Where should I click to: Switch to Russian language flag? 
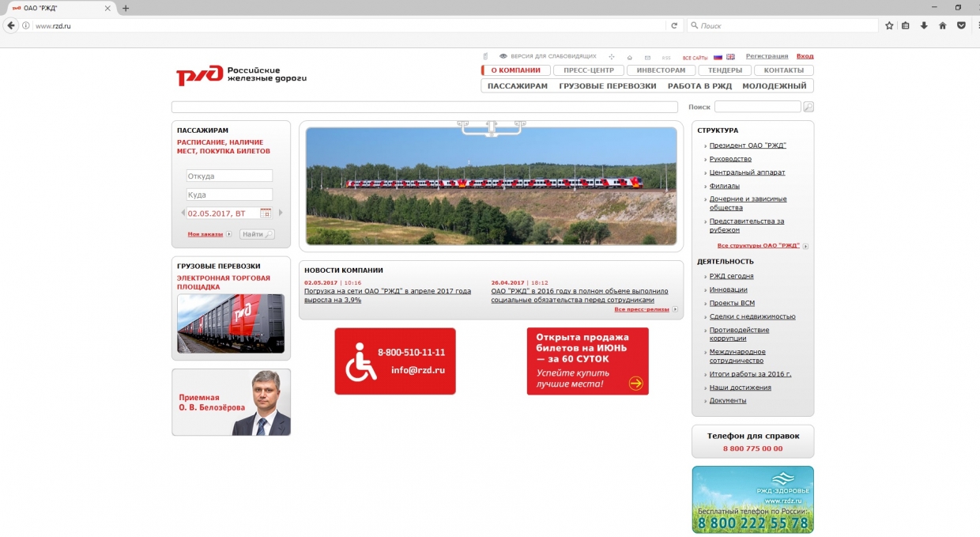tap(718, 57)
